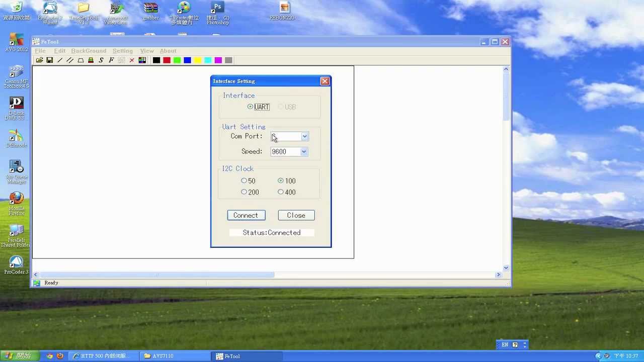Switch to HTTP 500 browser taskbar item
Viewport: 644px width, 362px height.
coord(104,356)
